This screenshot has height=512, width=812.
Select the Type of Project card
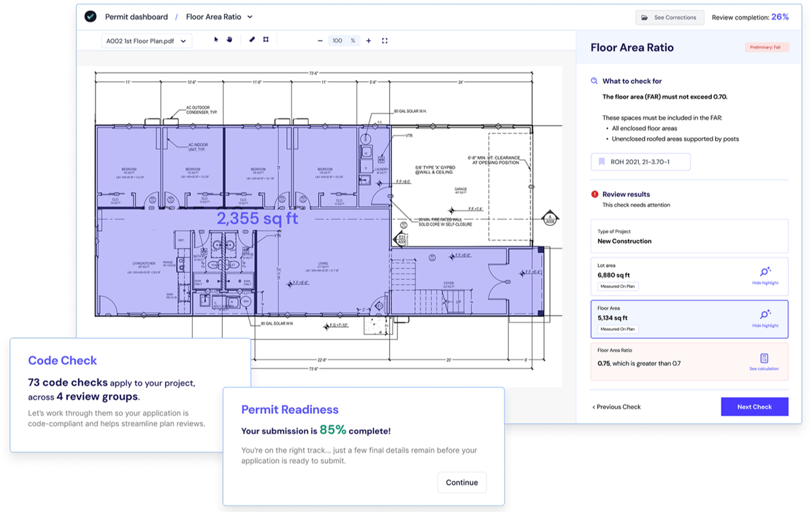689,236
